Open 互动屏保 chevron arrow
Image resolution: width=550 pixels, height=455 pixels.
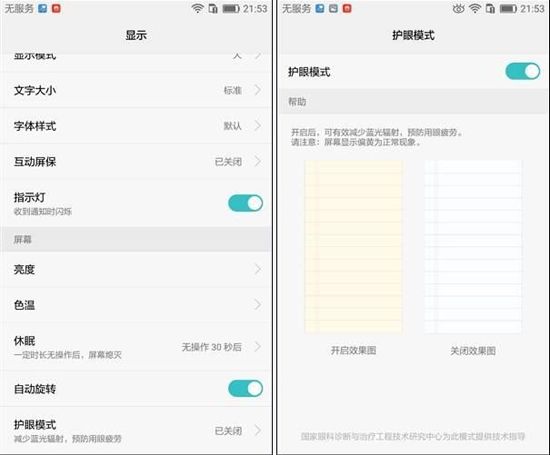pos(258,161)
